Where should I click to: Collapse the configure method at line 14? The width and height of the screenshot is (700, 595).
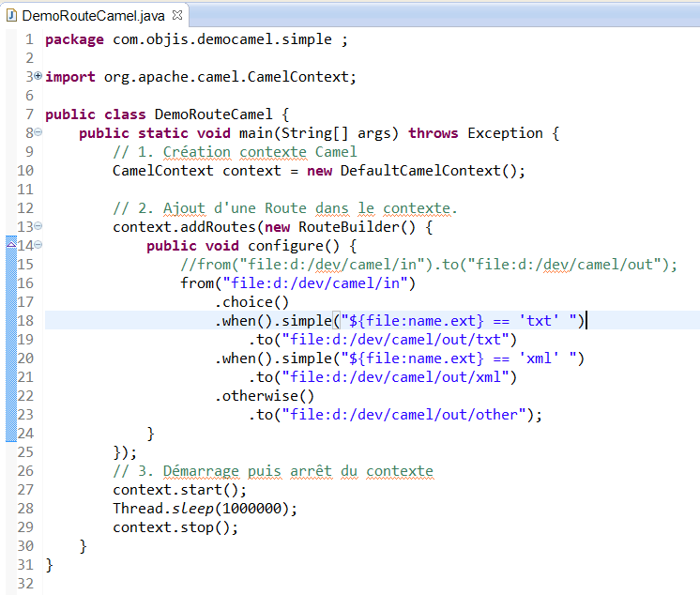(x=38, y=245)
